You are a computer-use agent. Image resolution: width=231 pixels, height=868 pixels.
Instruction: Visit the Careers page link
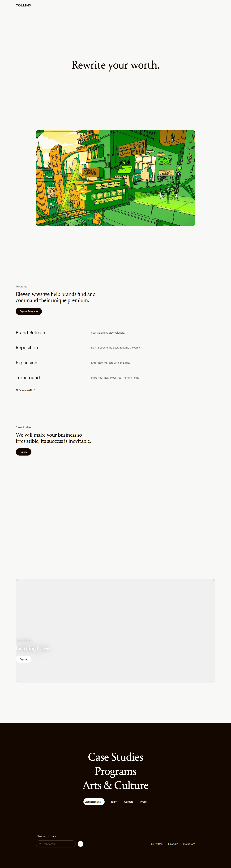coord(128,802)
